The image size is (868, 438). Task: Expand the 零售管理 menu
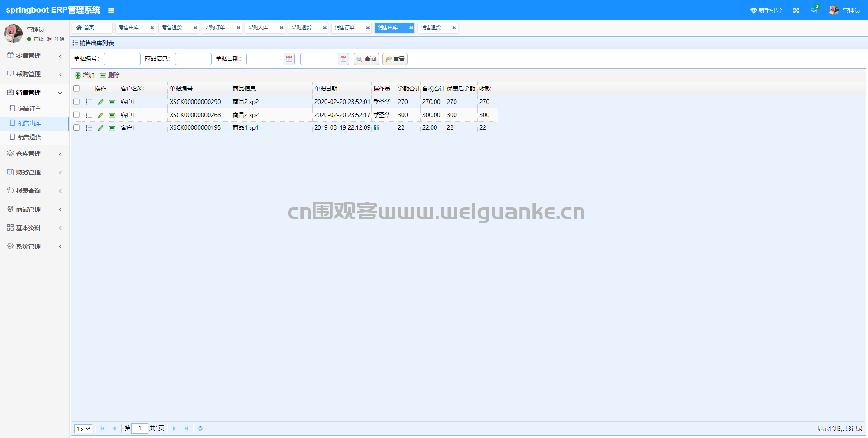pyautogui.click(x=34, y=56)
